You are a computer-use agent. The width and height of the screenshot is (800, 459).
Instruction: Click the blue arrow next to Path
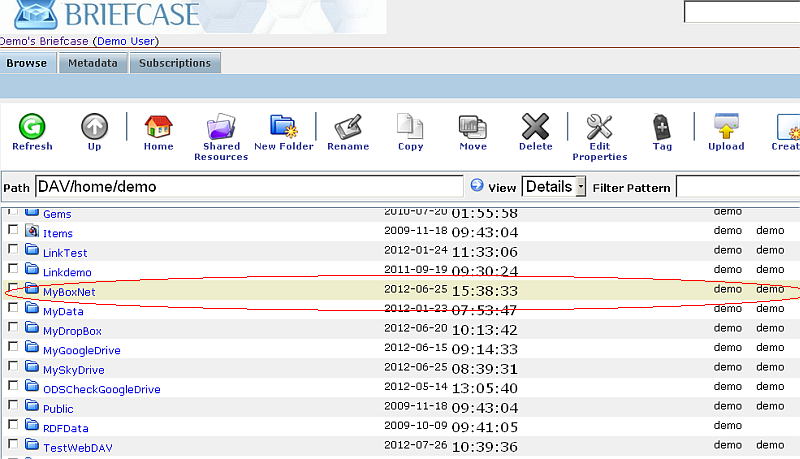477,186
